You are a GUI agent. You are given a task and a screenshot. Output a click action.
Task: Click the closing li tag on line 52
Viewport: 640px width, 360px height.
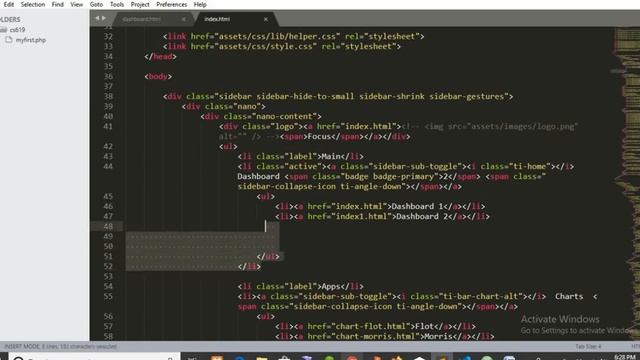(x=249, y=267)
